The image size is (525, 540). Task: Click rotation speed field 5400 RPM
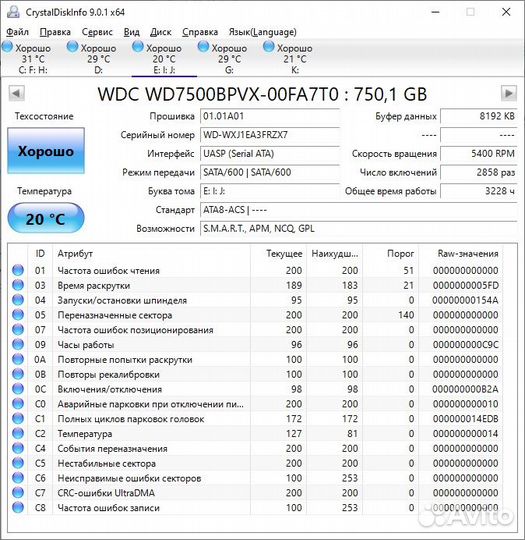(478, 153)
